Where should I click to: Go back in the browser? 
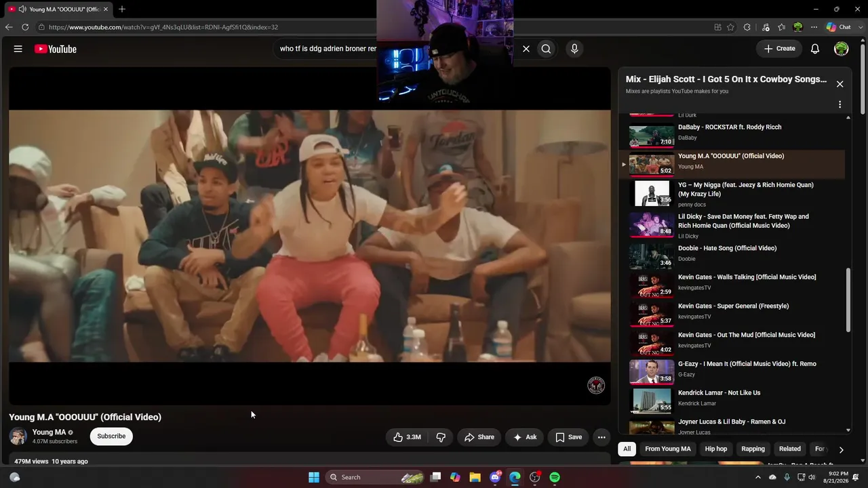(8, 27)
